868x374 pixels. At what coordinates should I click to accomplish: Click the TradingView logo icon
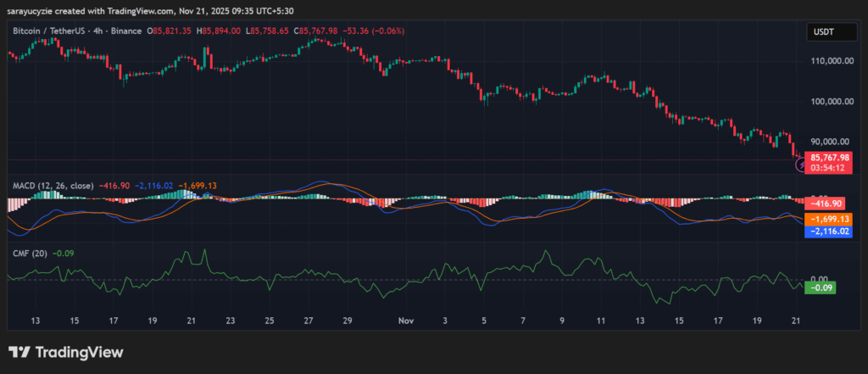point(19,352)
